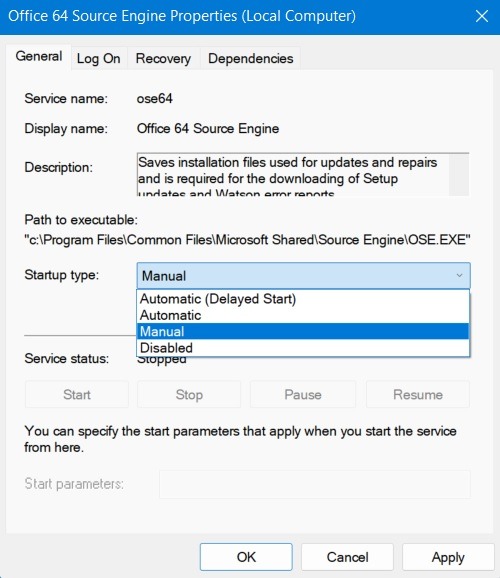The height and width of the screenshot is (578, 500).
Task: Click the 'Path to executable:' label
Action: (x=81, y=220)
